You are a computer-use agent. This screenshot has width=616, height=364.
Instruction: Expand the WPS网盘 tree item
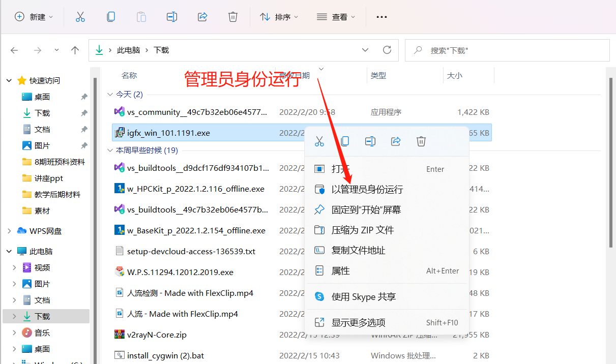tap(9, 231)
